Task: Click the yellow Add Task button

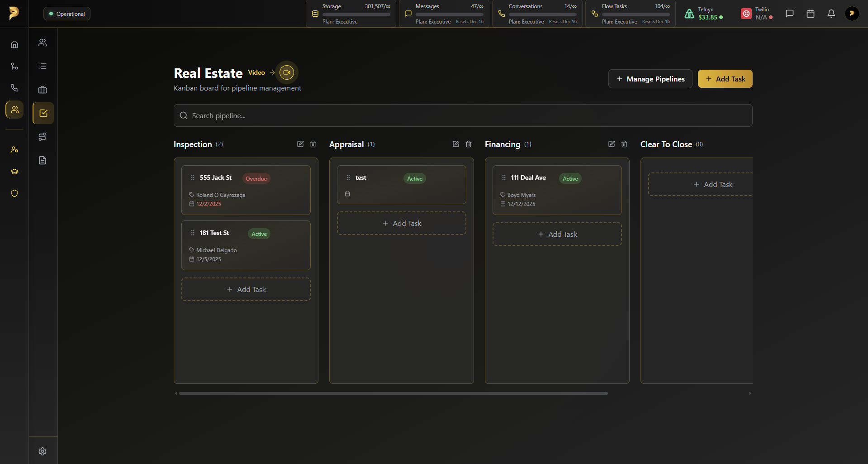Action: [x=725, y=79]
